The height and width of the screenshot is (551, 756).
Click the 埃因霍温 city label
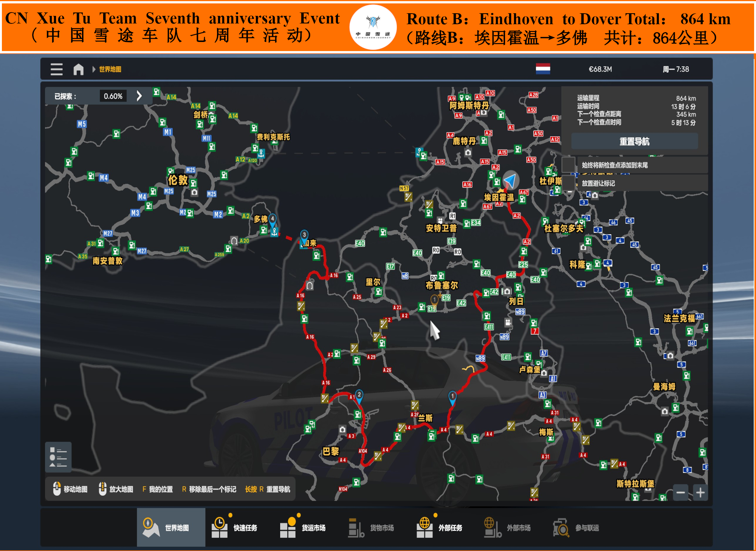(499, 197)
